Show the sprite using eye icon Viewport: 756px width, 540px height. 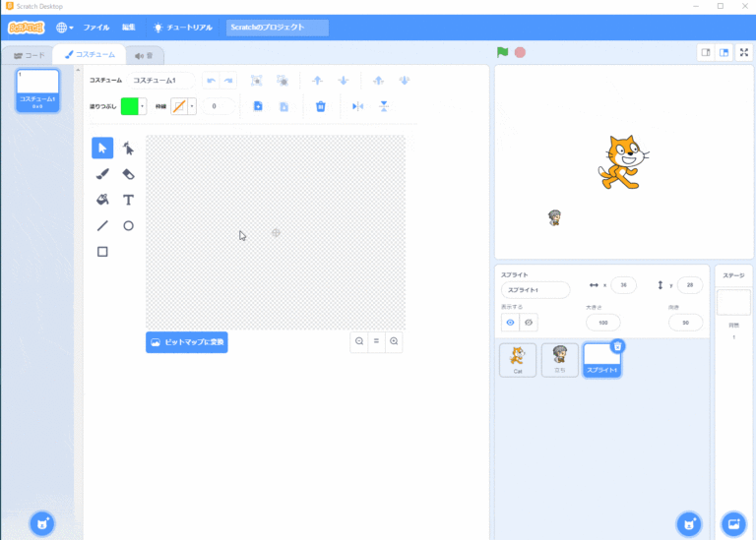coord(510,322)
